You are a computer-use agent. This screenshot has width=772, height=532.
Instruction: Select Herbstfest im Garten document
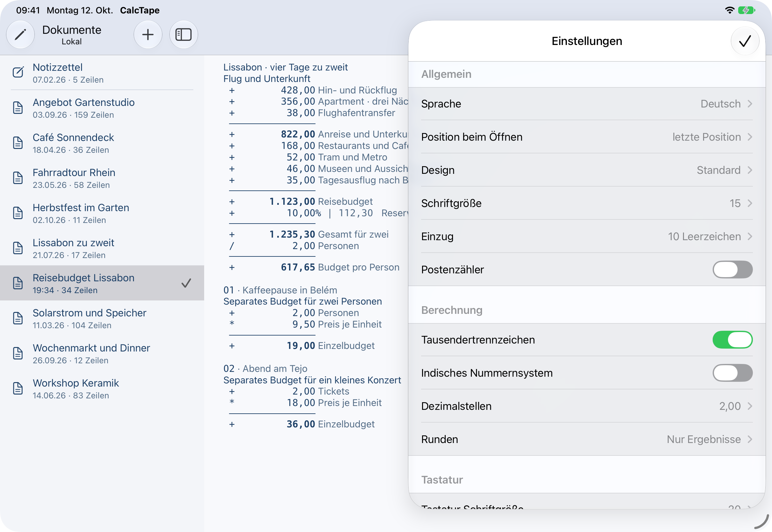pos(102,213)
